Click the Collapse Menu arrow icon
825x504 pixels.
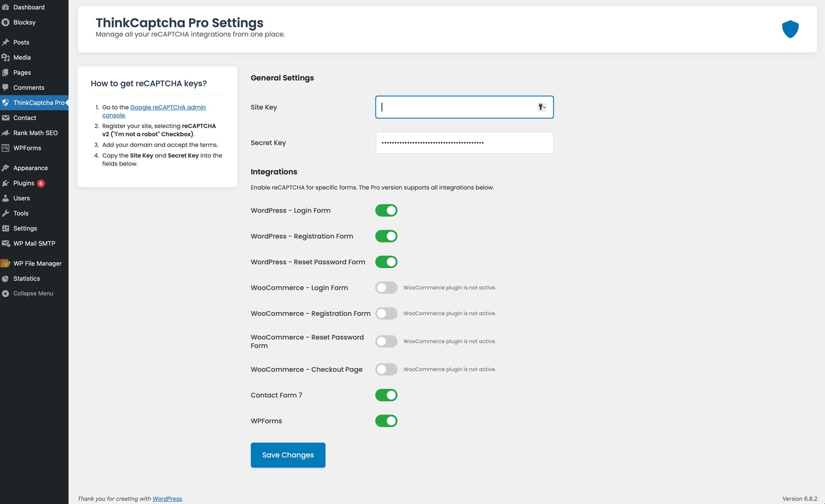pos(5,293)
